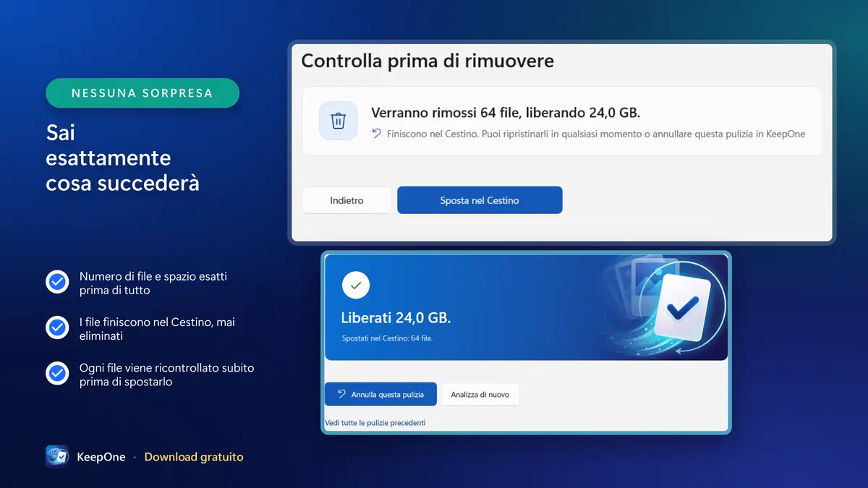Undo cleanup via 'Annulla questa pulizia'
This screenshot has width=868, height=488.
tap(380, 395)
